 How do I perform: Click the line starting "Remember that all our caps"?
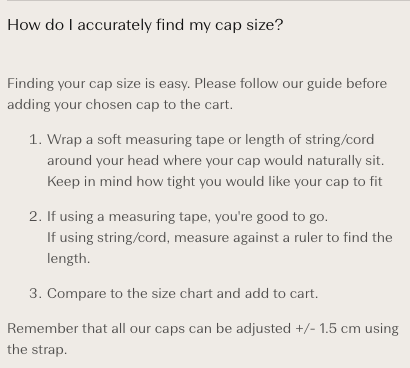pyautogui.click(x=203, y=329)
